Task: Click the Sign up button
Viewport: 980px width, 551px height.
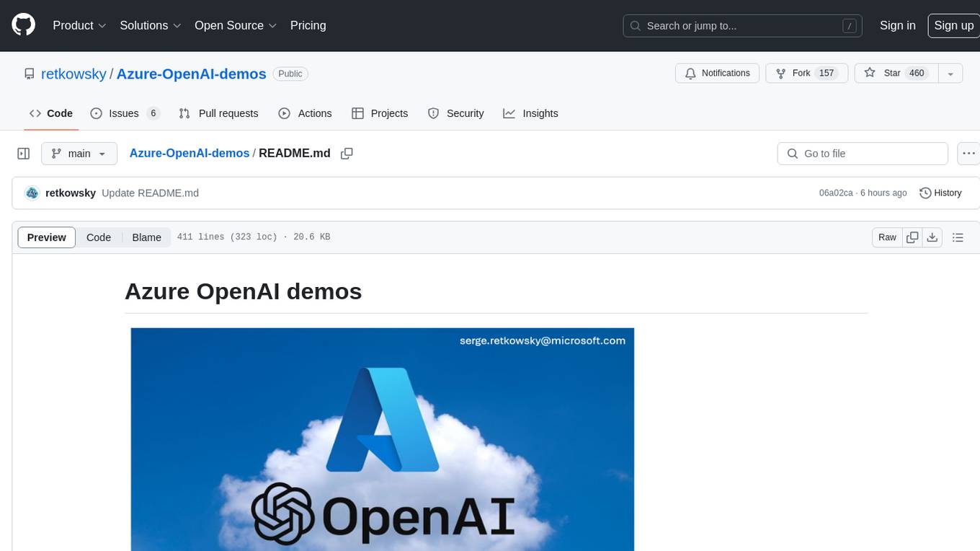Action: (953, 25)
